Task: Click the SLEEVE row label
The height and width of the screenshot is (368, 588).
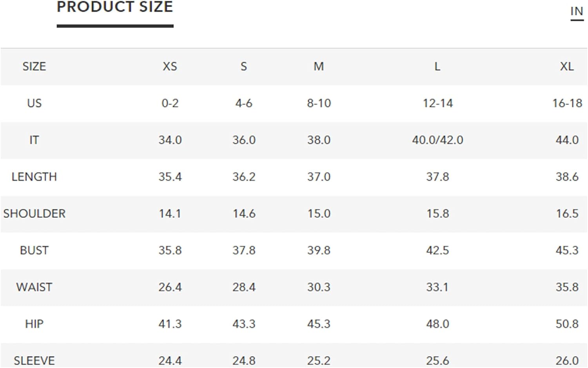Action: (x=34, y=361)
